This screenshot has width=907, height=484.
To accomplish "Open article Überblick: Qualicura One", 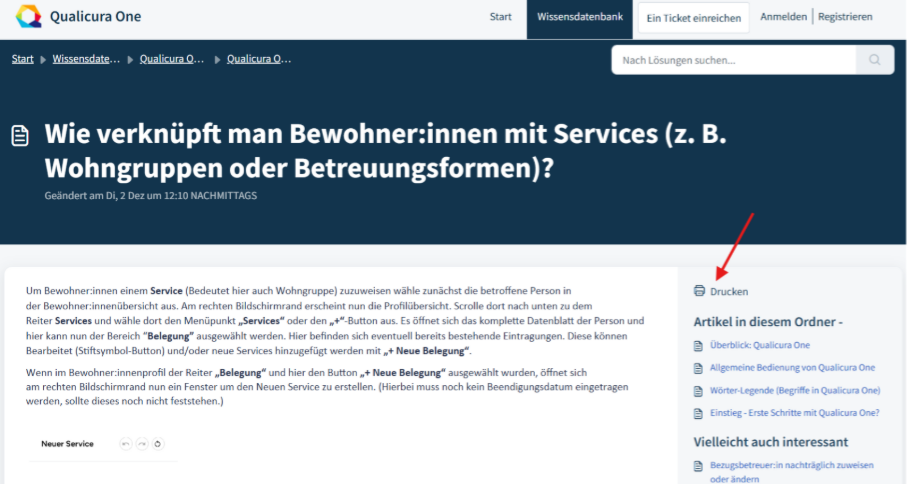I will (x=759, y=345).
